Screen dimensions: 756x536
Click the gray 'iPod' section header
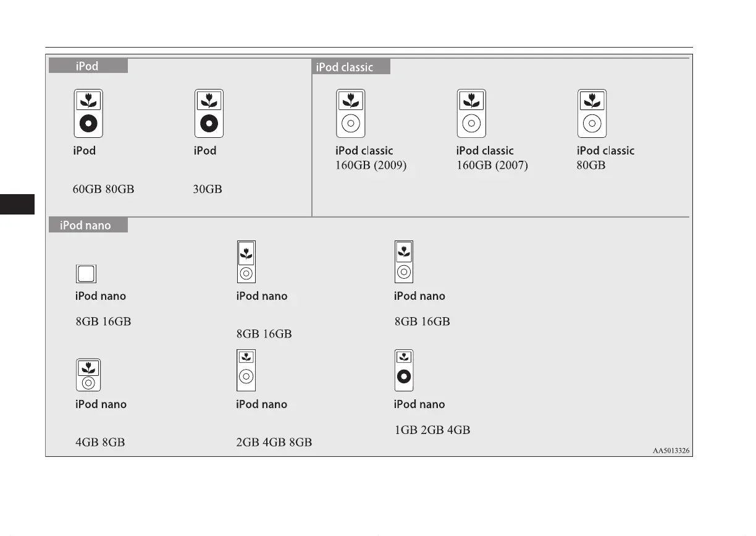point(88,66)
